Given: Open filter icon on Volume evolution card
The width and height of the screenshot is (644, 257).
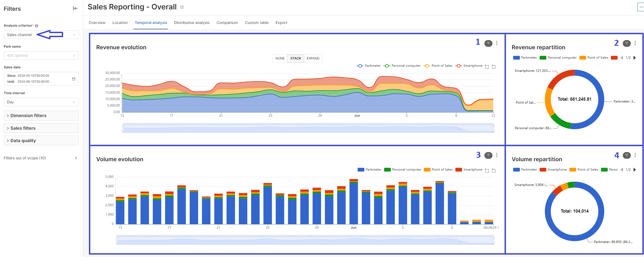Looking at the screenshot, I should pyautogui.click(x=488, y=155).
